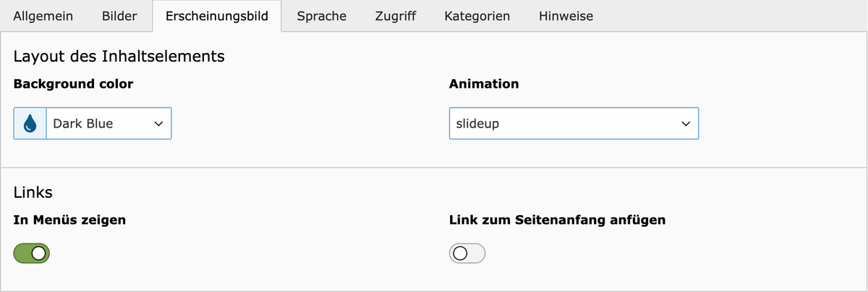Go to the Sprache tab
868x292 pixels.
[321, 16]
